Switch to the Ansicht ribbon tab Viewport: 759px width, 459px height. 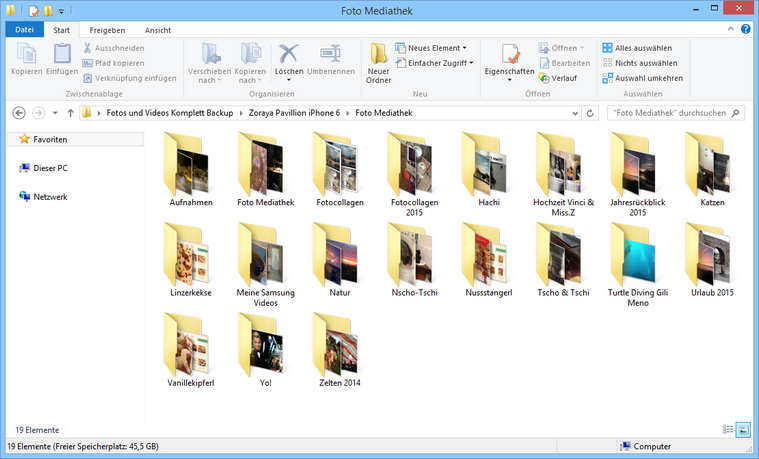[x=157, y=30]
